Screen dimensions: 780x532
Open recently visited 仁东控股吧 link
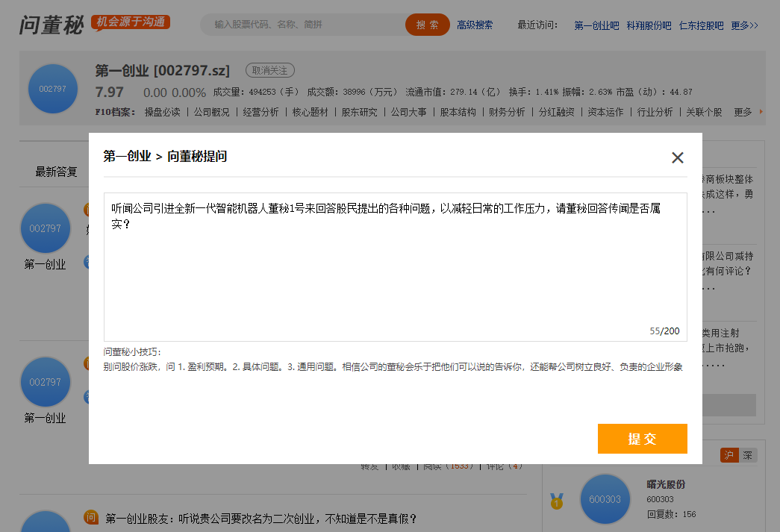[701, 25]
